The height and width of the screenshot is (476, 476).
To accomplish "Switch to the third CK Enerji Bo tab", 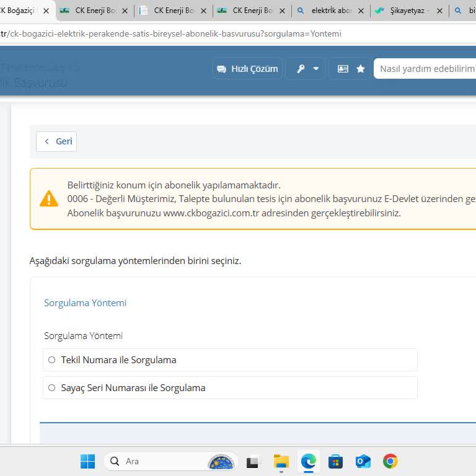I will coord(252,11).
